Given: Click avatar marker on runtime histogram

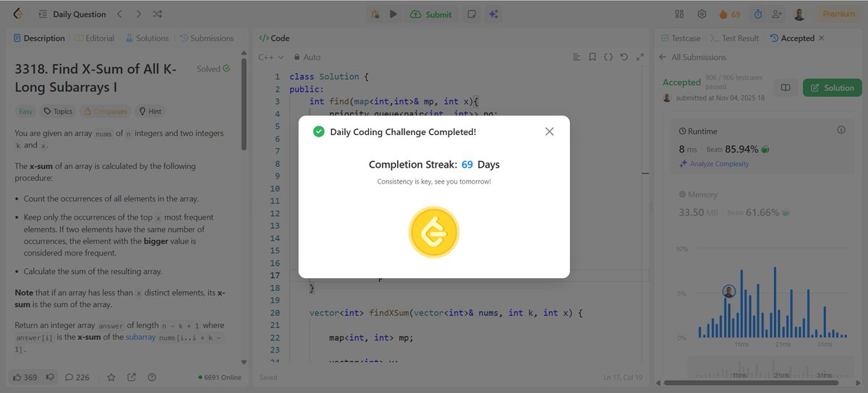Looking at the screenshot, I should (x=729, y=291).
